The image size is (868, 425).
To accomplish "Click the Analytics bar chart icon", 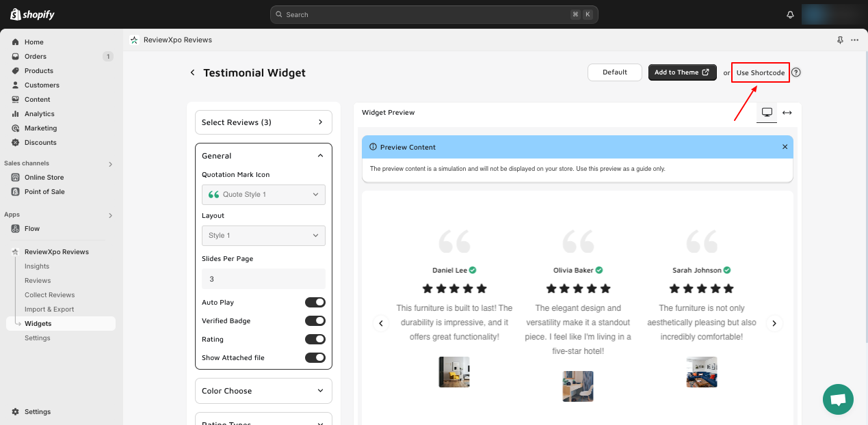I will tap(15, 114).
